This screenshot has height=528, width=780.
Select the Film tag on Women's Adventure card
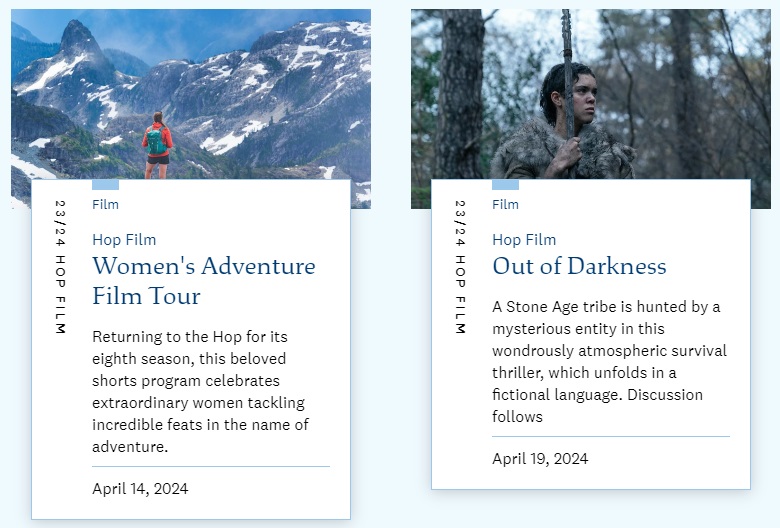tap(105, 204)
